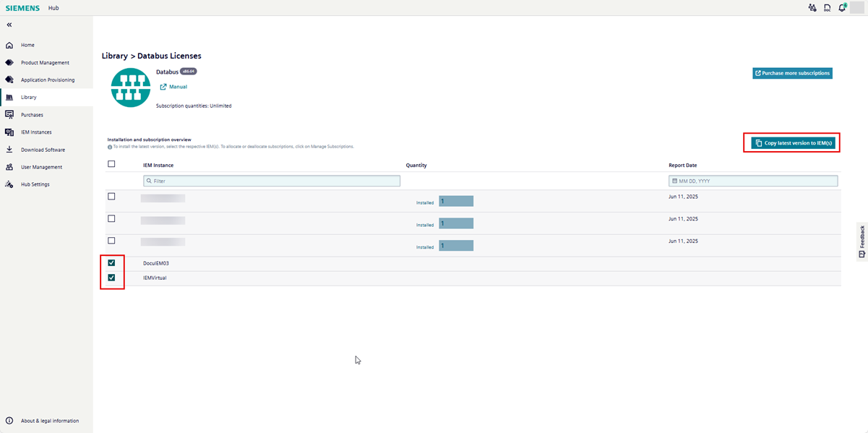
Task: Collapse the left sidebar navigation
Action: (9, 25)
